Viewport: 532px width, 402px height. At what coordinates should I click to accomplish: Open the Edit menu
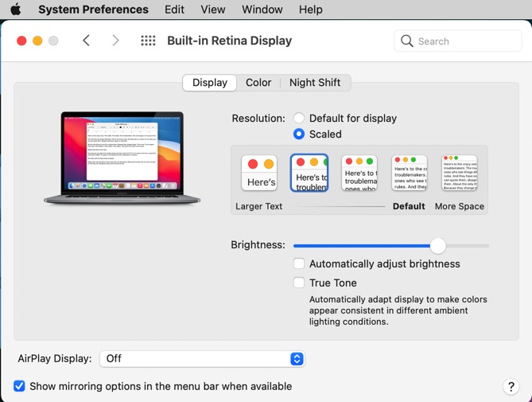click(174, 10)
